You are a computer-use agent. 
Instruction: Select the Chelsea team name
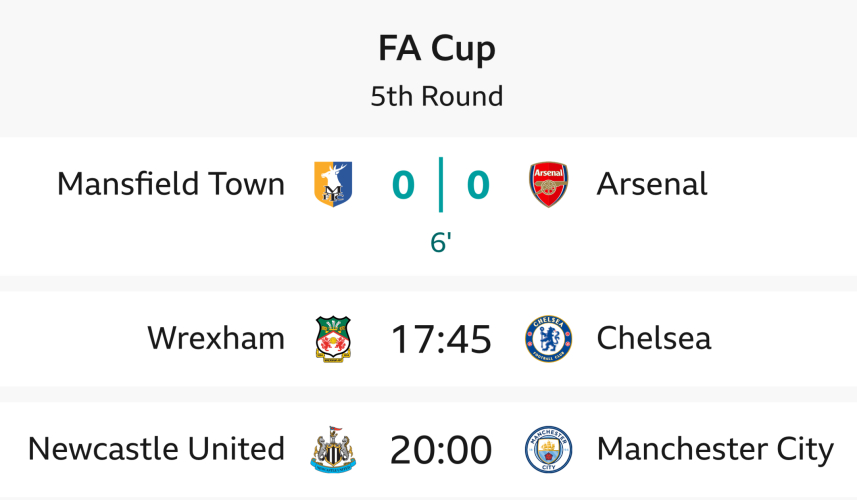654,339
